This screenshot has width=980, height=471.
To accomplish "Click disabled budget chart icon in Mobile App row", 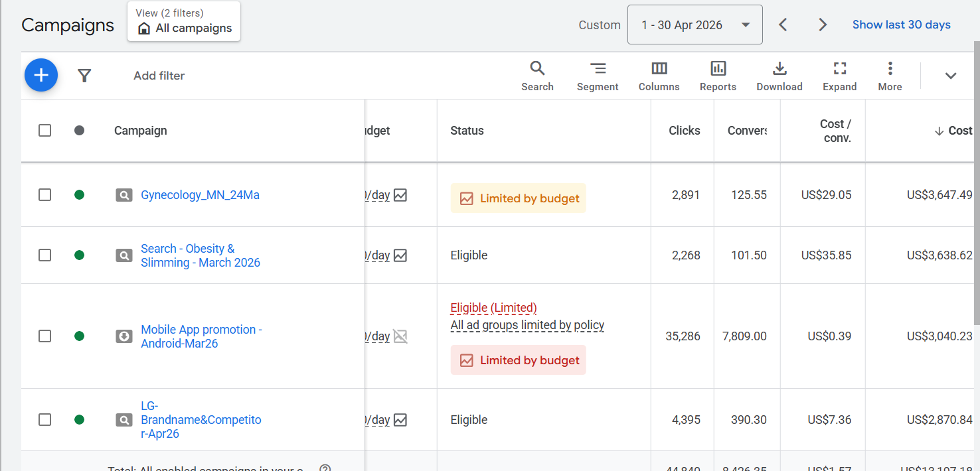I will coord(400,336).
